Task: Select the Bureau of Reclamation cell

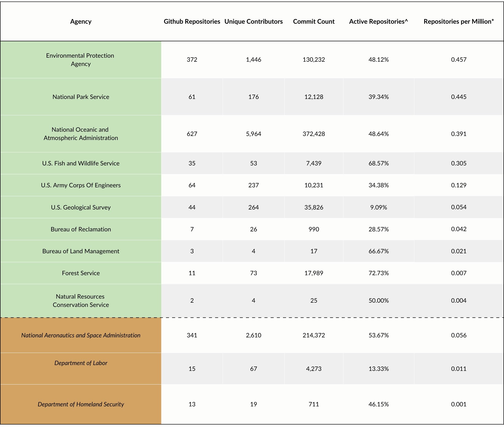Action: point(81,229)
